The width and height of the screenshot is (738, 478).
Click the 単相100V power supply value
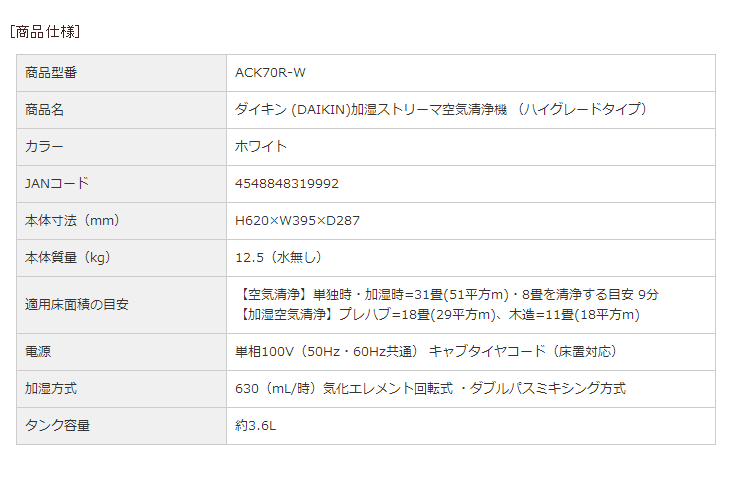tap(425, 351)
